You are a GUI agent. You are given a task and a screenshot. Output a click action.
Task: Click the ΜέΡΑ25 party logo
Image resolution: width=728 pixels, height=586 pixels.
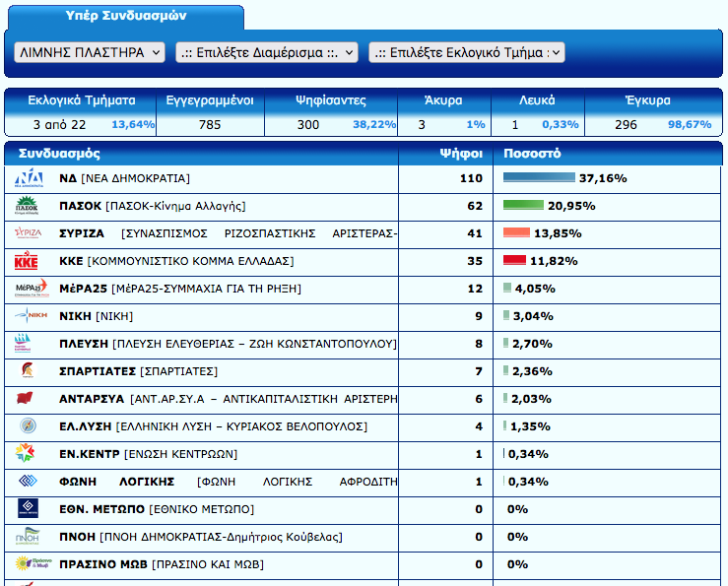(x=27, y=289)
